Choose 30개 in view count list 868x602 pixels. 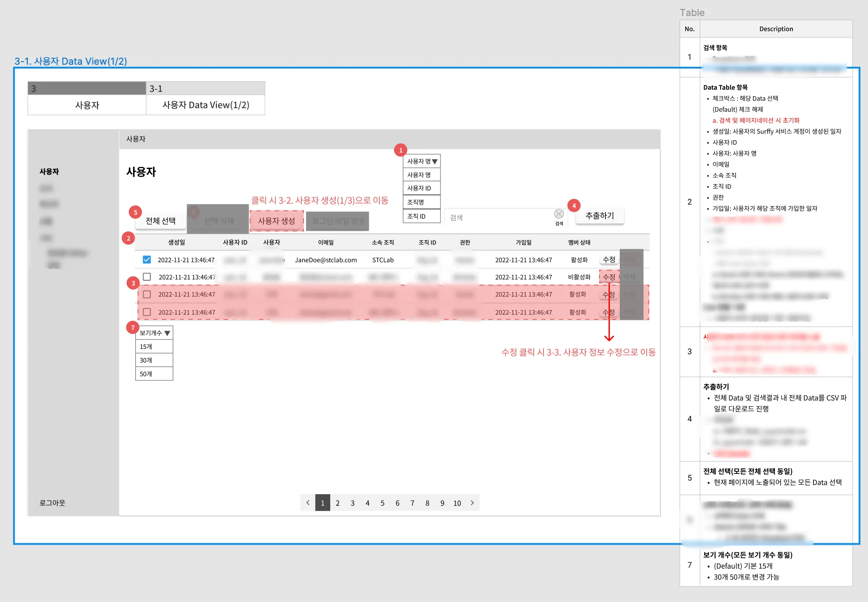click(x=154, y=360)
